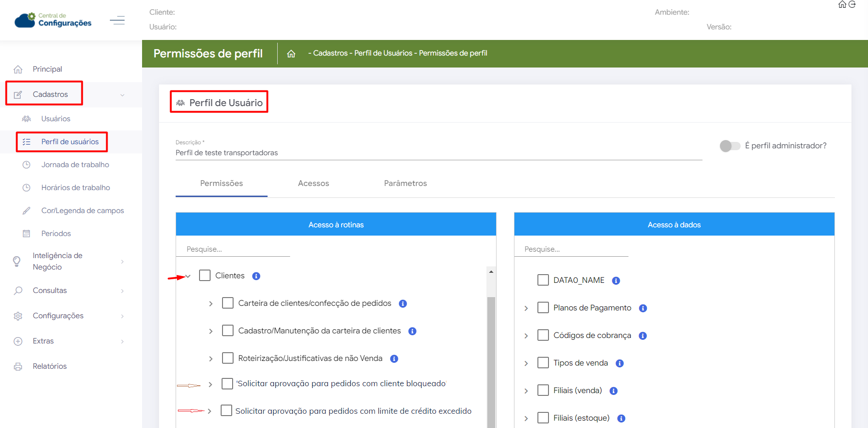
Task: Open the Parâmetros tab
Action: click(x=405, y=183)
